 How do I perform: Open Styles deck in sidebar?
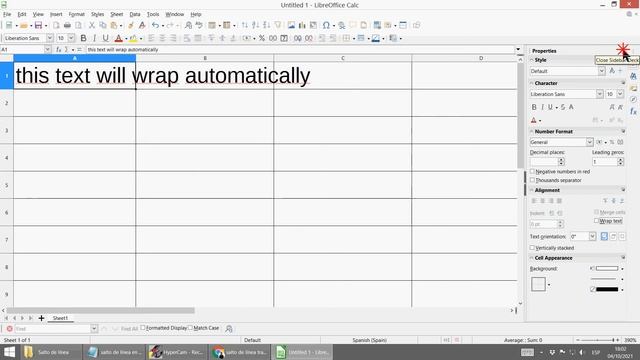[x=633, y=76]
